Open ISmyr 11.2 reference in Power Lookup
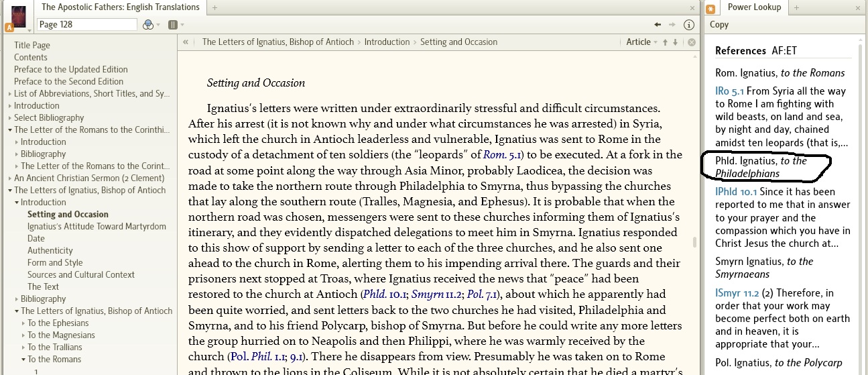 [x=737, y=293]
